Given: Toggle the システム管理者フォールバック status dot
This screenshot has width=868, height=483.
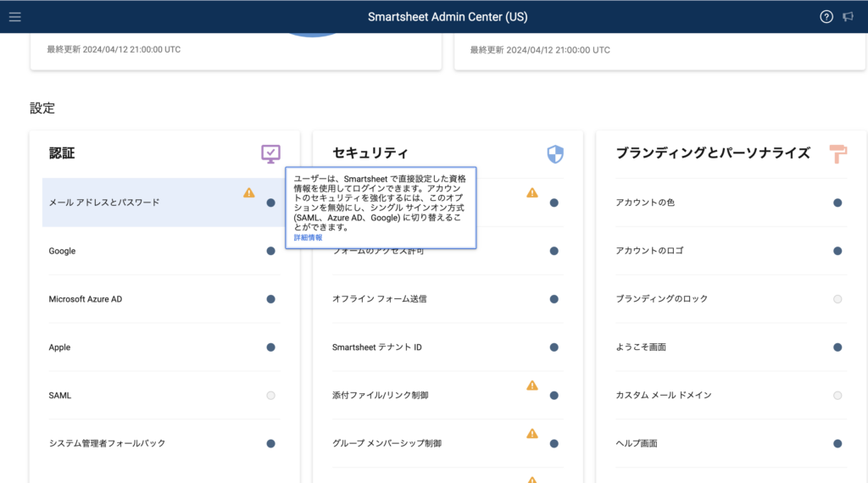Looking at the screenshot, I should (x=270, y=443).
